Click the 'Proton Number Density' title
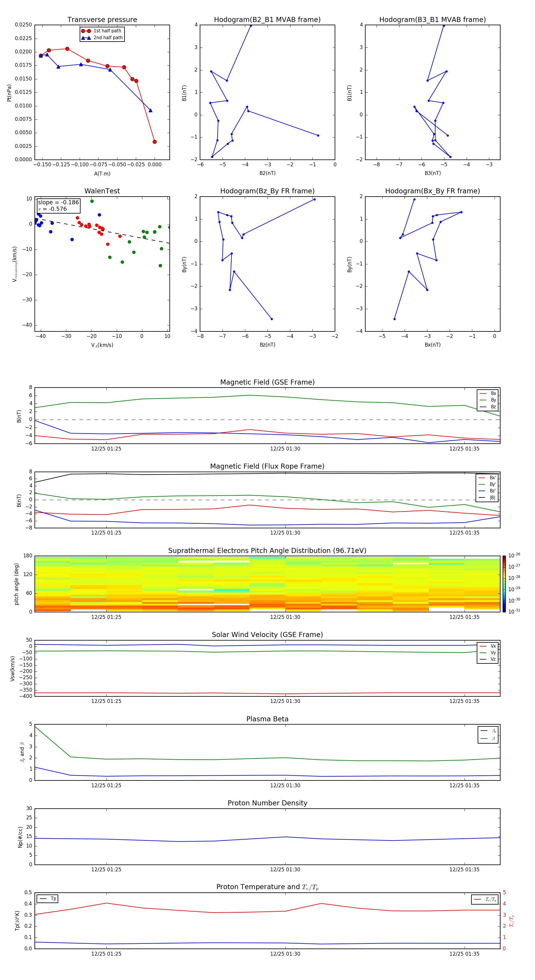 [x=267, y=803]
